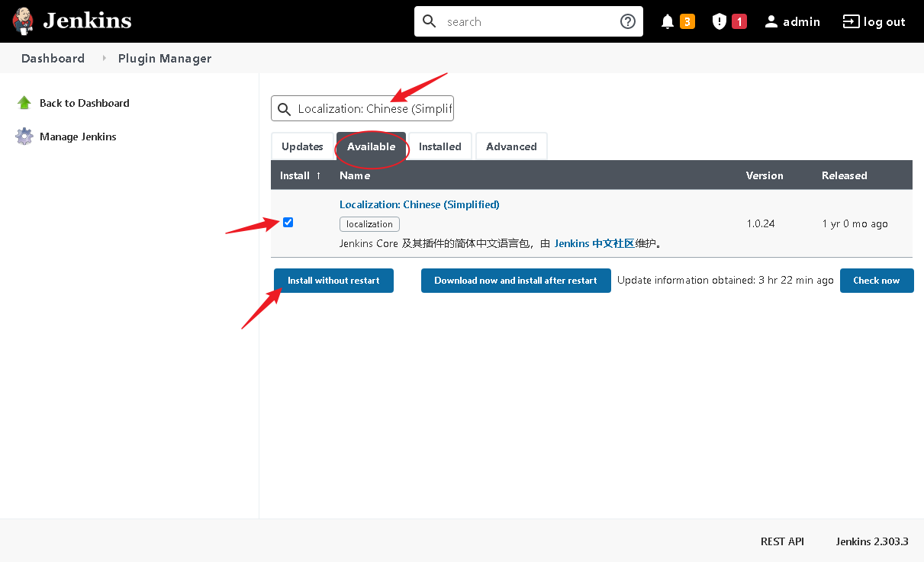The image size is (924, 562).
Task: Click the log out text link
Action: click(884, 21)
